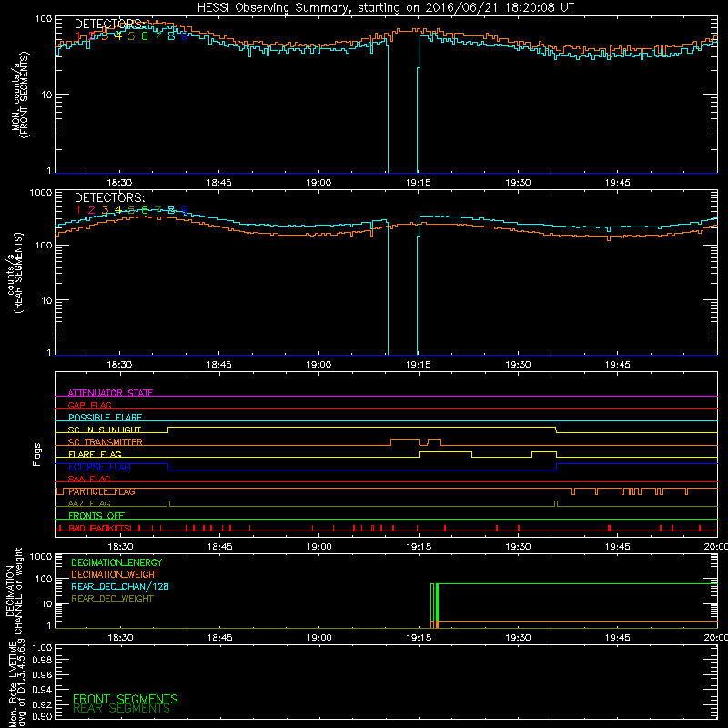
Task: Click detector number 1 in rear segments legend
Action: (78, 210)
